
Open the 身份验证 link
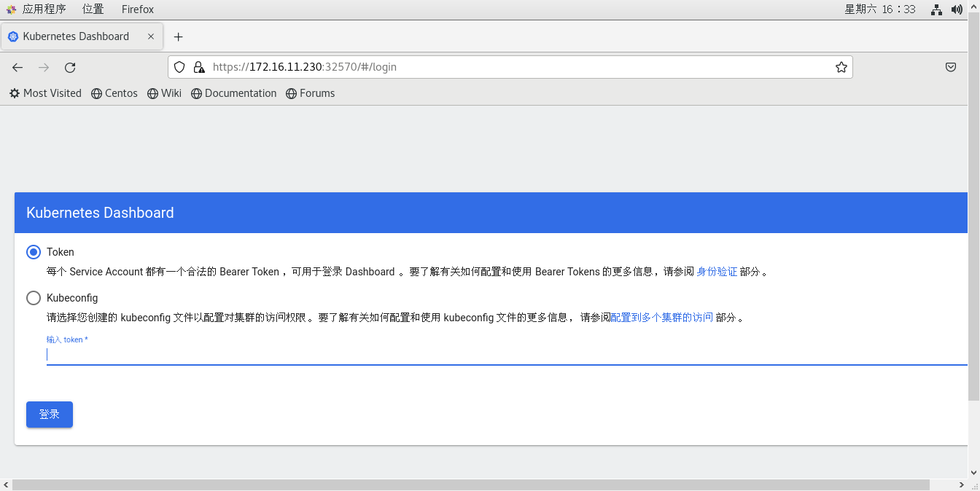coord(717,272)
